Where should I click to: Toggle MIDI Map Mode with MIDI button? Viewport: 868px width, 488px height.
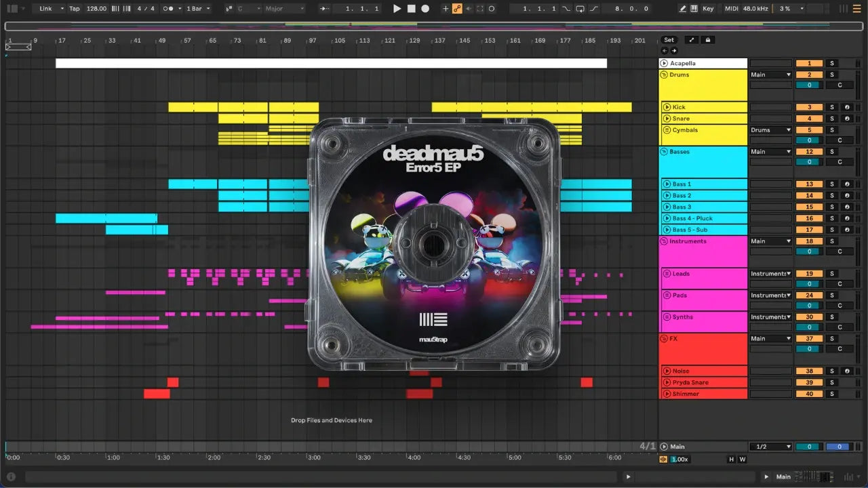pyautogui.click(x=731, y=9)
